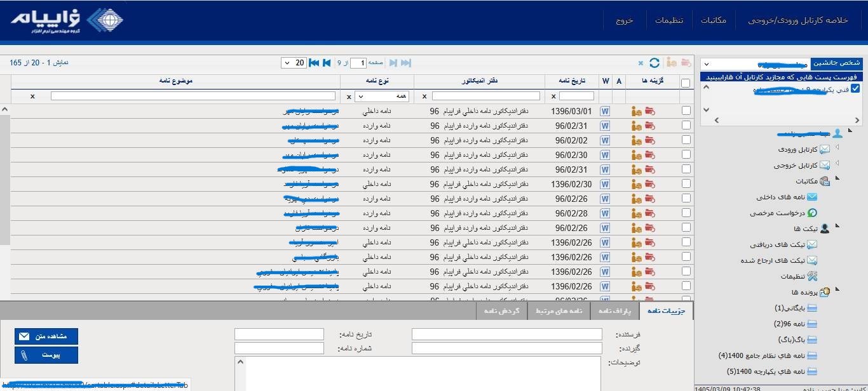The image size is (868, 391).
Task: Click red folder icon for letter 96/02/02
Action: [x=649, y=140]
